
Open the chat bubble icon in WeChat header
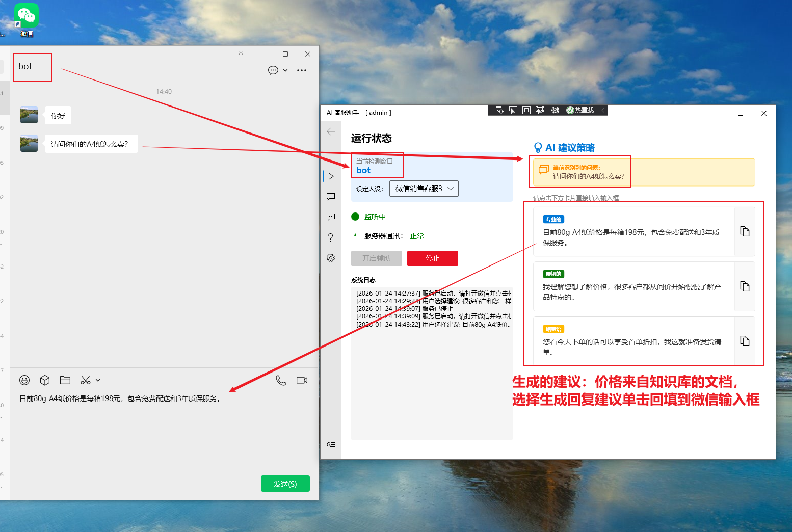tap(273, 70)
